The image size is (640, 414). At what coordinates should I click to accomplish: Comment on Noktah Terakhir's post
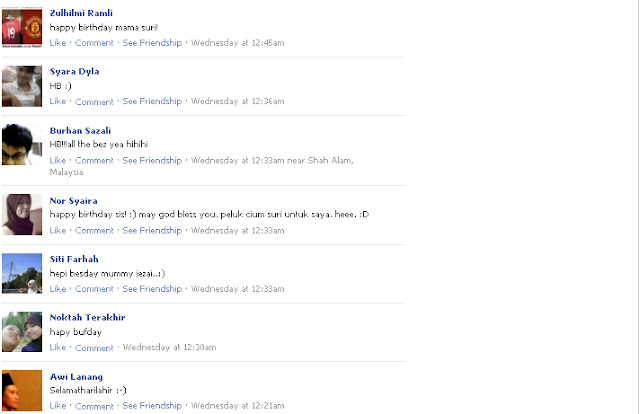(94, 347)
